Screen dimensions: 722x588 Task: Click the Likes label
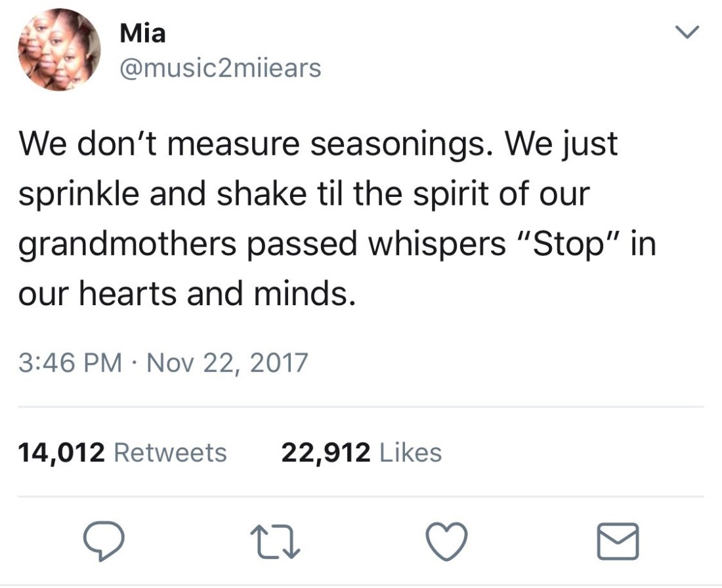point(411,452)
